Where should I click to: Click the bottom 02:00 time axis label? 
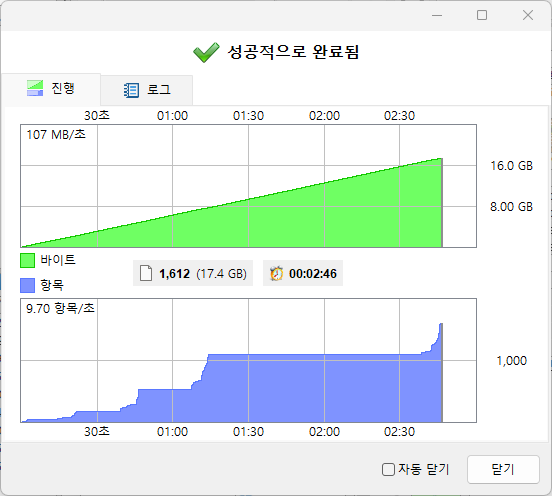pyautogui.click(x=324, y=432)
